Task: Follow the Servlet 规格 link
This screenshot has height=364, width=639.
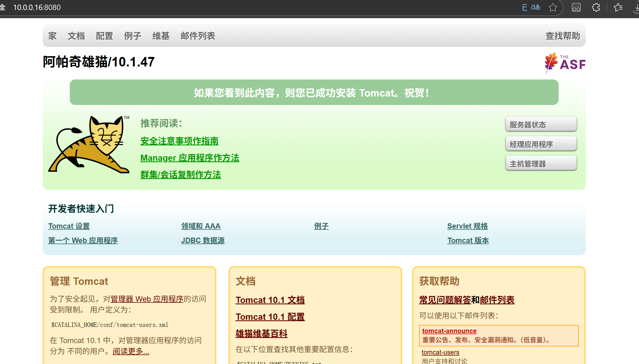Action: (x=467, y=226)
